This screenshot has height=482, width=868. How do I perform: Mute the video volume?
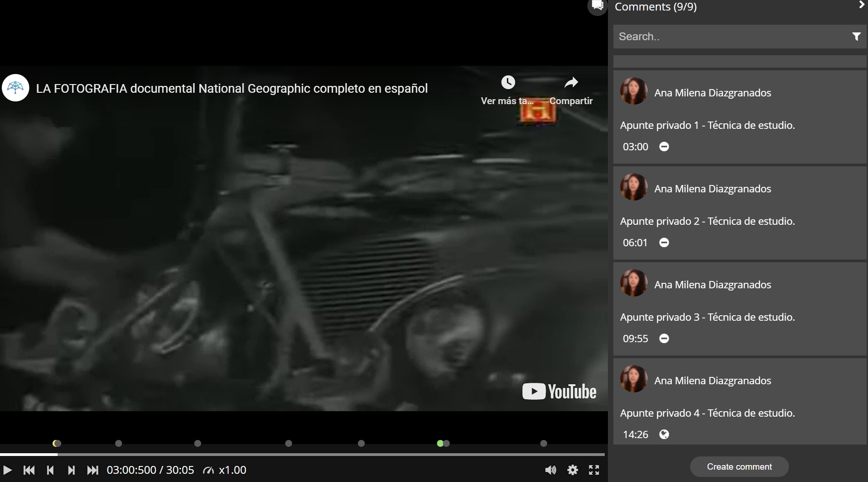tap(551, 470)
